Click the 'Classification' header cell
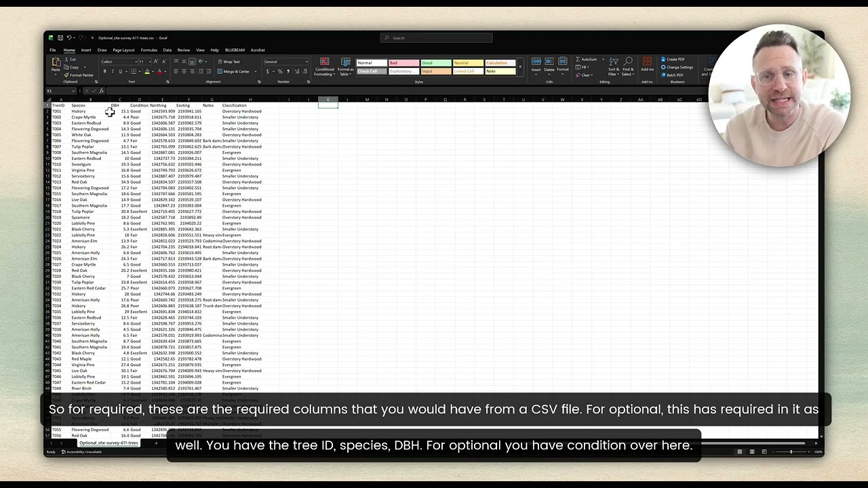 pos(234,106)
